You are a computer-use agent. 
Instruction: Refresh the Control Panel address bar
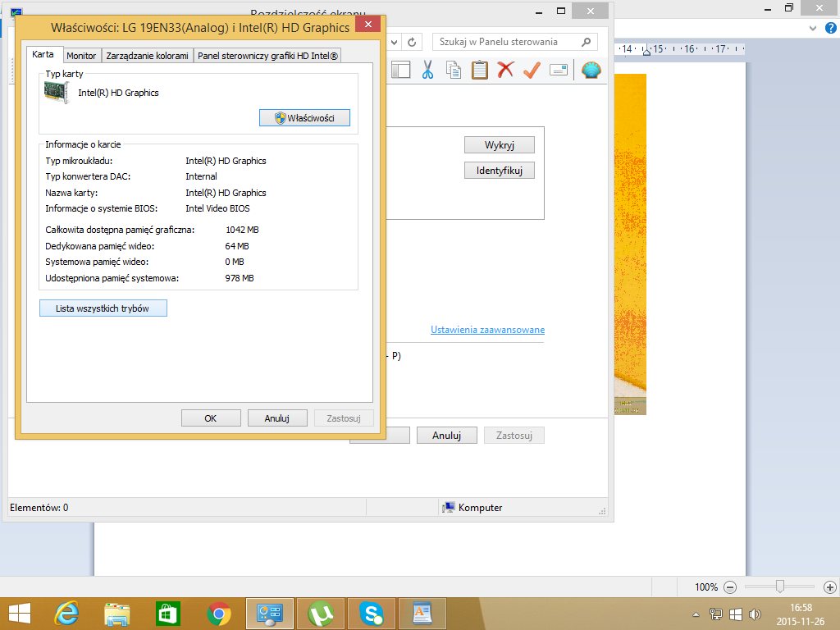[412, 42]
